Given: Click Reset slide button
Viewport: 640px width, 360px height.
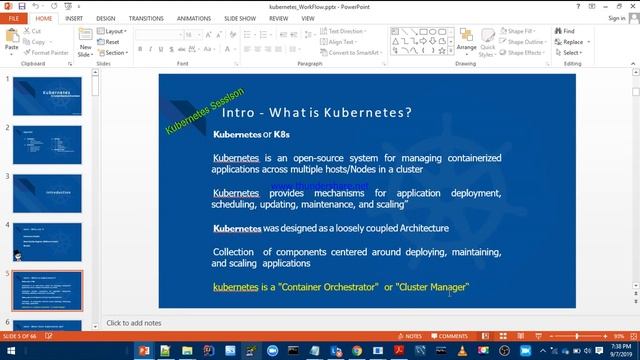Looking at the screenshot, I should point(109,42).
